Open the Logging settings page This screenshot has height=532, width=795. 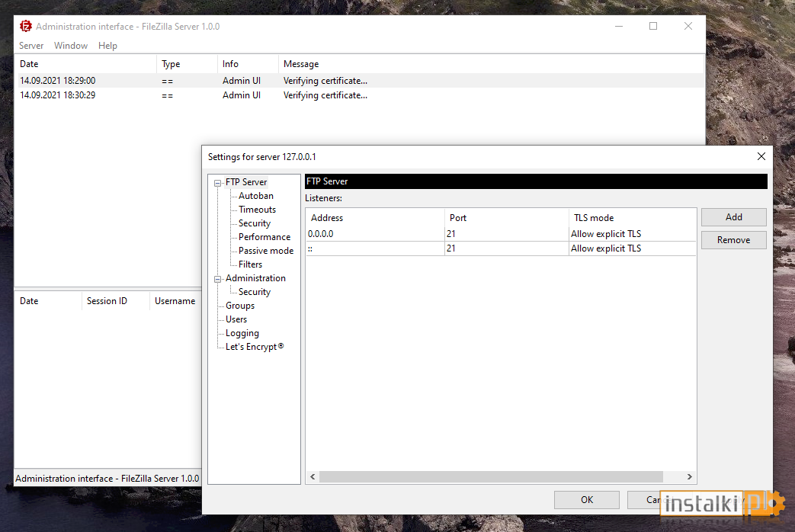(x=242, y=333)
